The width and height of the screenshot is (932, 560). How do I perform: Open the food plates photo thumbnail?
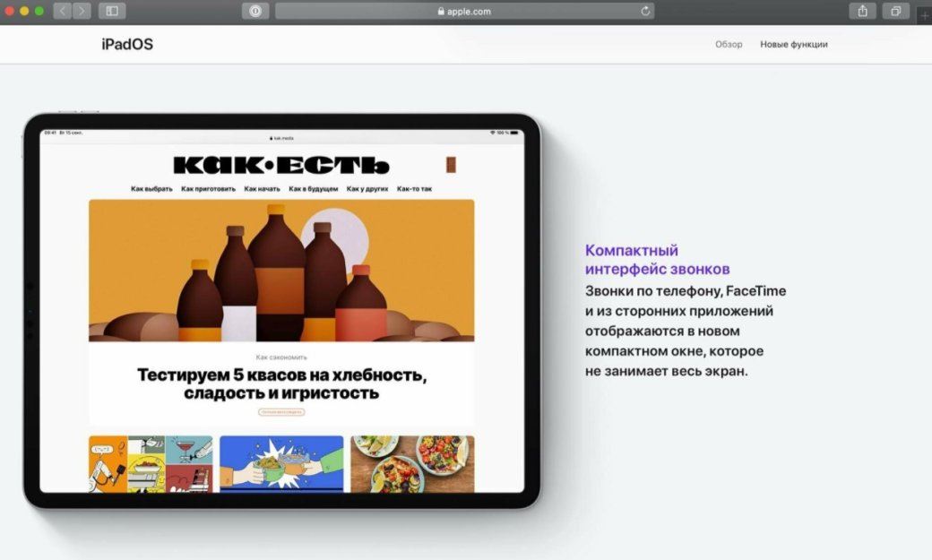(412, 464)
